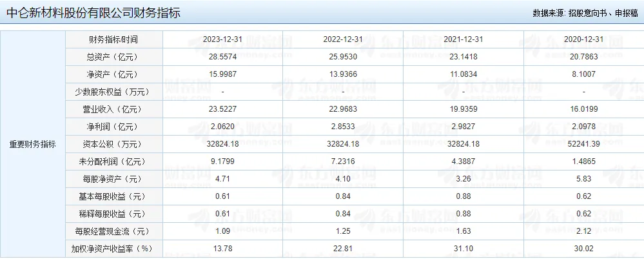Select 每股净资产 value 4.10
644x259 pixels.
pos(343,179)
